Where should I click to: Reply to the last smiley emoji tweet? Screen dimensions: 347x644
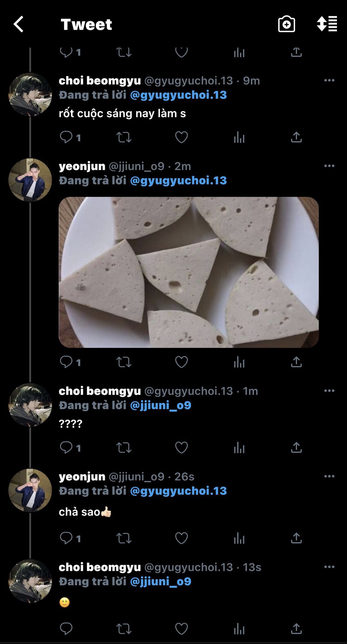point(66,629)
